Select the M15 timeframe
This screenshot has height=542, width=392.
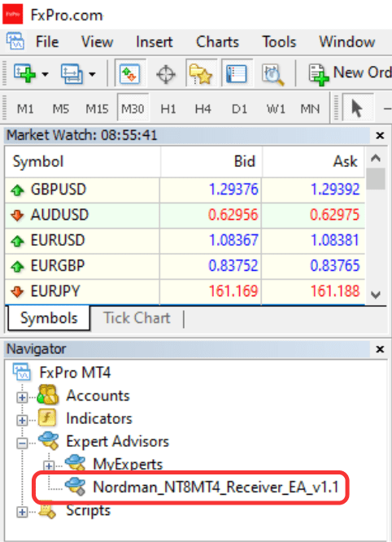[x=97, y=109]
